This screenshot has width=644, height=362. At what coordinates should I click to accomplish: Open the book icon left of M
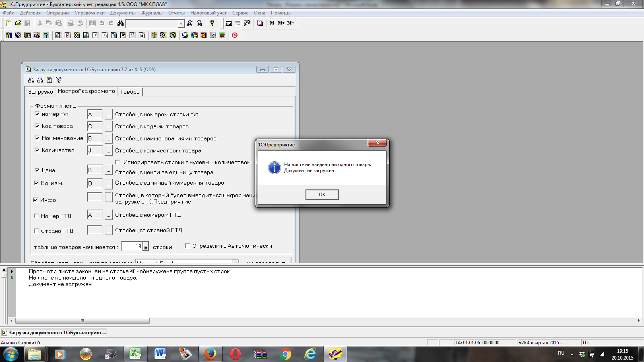pyautogui.click(x=260, y=23)
